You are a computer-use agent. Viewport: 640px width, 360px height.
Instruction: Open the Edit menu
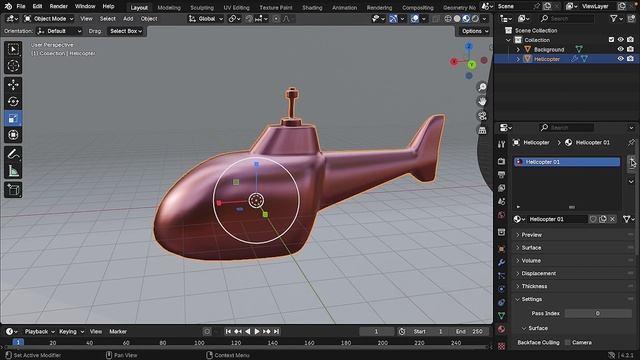point(37,7)
